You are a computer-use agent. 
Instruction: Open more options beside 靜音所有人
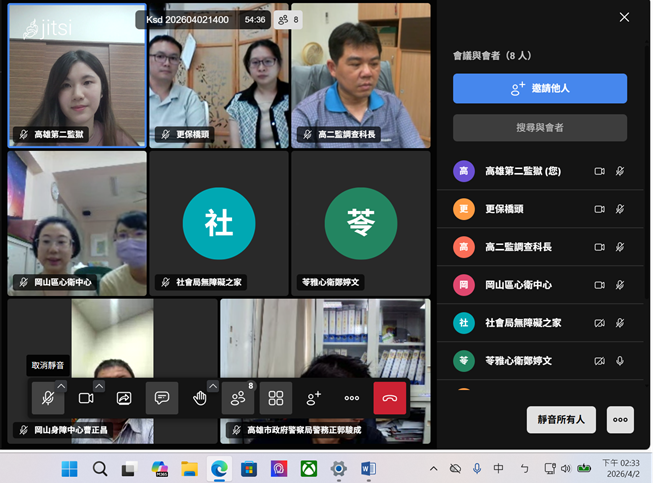pyautogui.click(x=620, y=419)
